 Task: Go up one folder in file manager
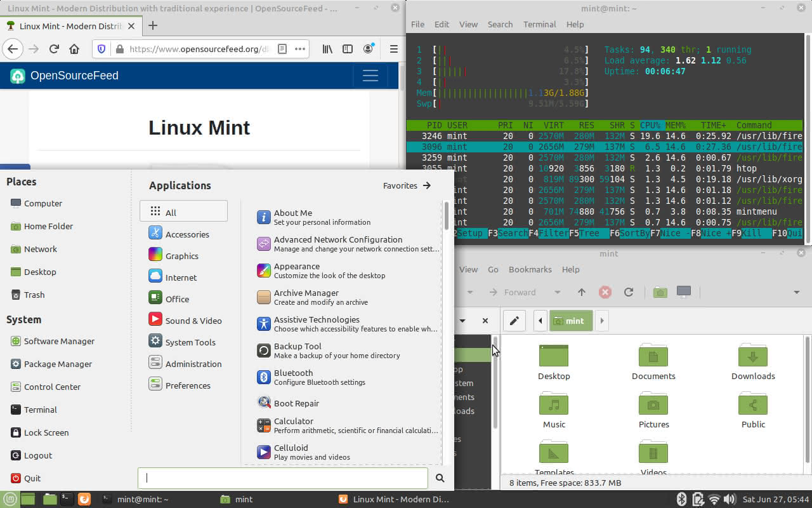(582, 292)
